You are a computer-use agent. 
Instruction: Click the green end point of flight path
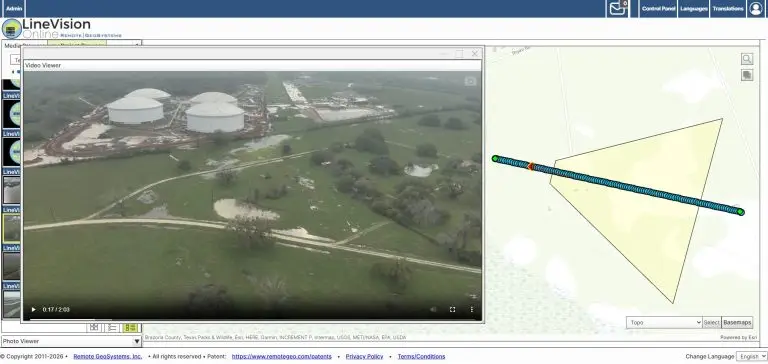[741, 212]
